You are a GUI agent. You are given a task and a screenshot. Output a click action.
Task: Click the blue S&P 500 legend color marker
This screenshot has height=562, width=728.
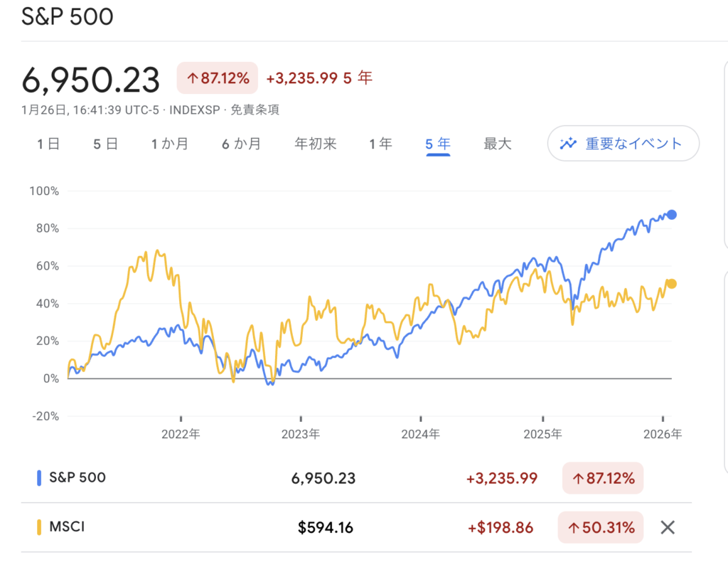(40, 478)
